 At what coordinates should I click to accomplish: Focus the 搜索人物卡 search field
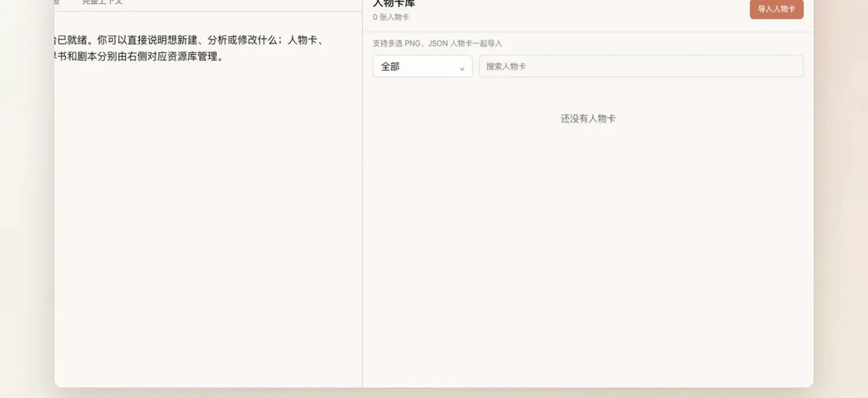(641, 66)
